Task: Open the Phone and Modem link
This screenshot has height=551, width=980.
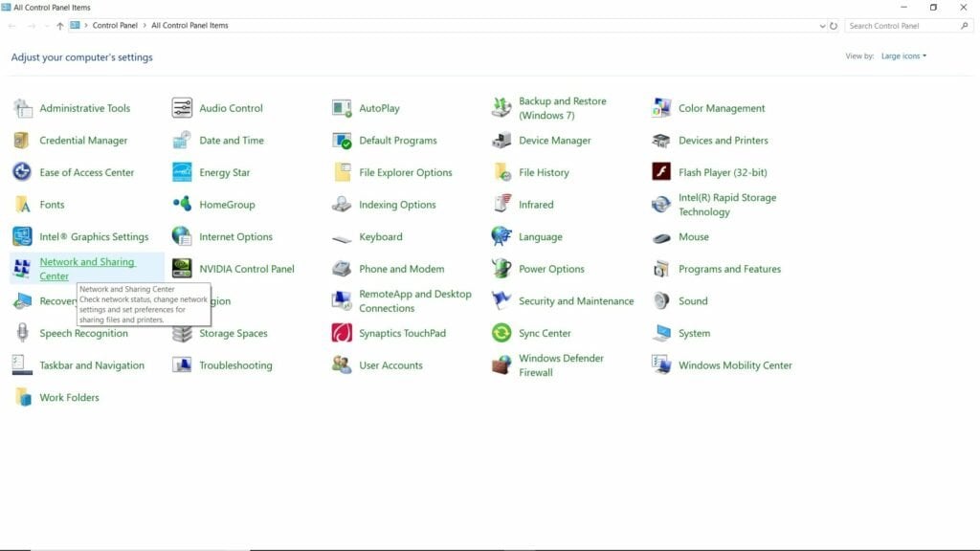Action: [x=401, y=269]
